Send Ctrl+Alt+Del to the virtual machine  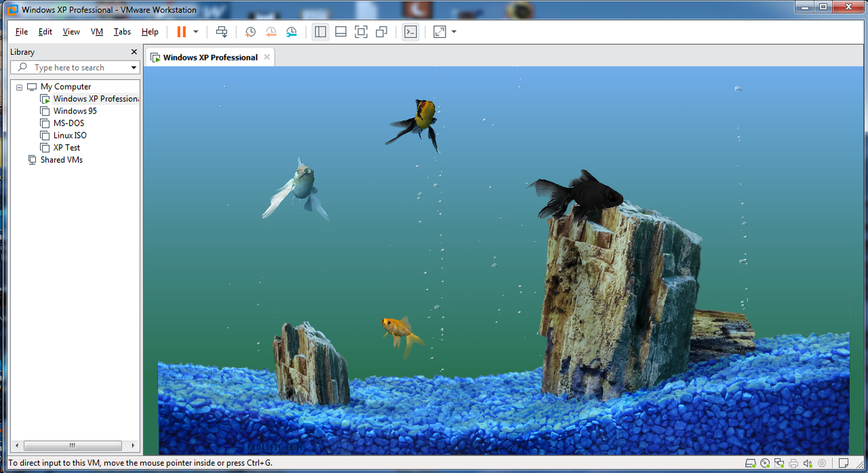pyautogui.click(x=222, y=32)
